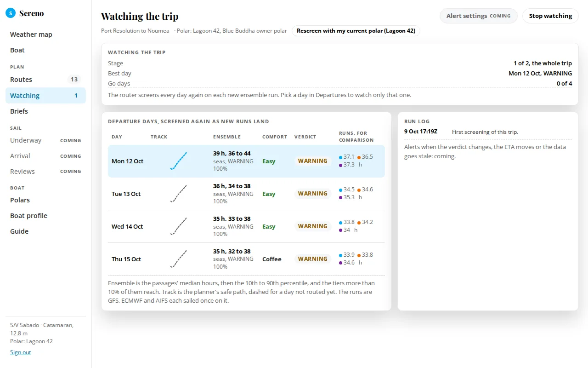The image size is (588, 368).
Task: Click the Thu 15 Oct track thumbnail
Action: point(179,259)
